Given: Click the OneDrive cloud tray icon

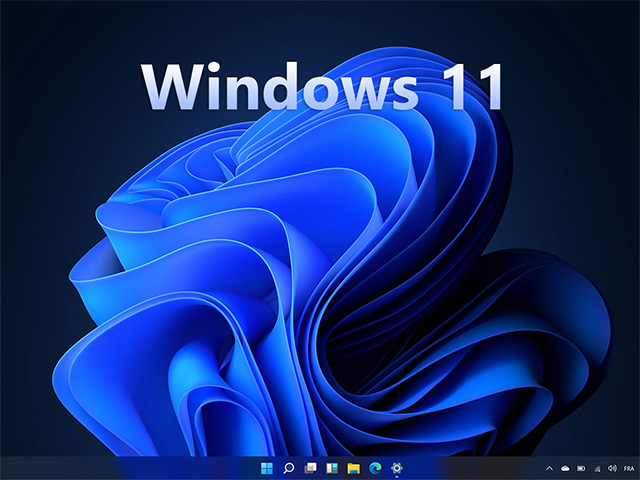Looking at the screenshot, I should pos(565,469).
